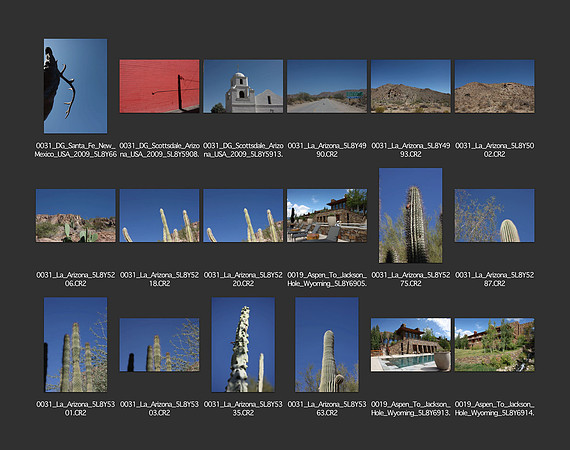Select the landscape saguaro group thumbnail 5L8Y5303

160,345
